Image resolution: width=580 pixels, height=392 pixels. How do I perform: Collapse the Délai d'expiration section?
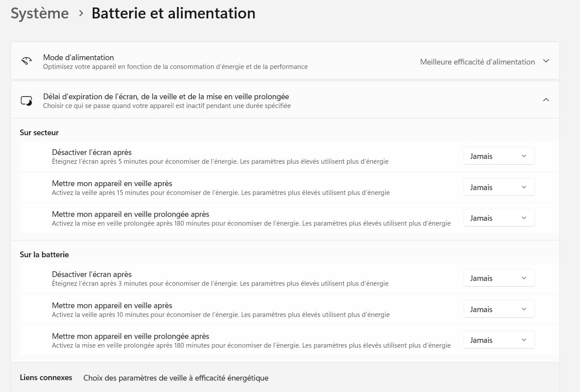click(x=546, y=100)
